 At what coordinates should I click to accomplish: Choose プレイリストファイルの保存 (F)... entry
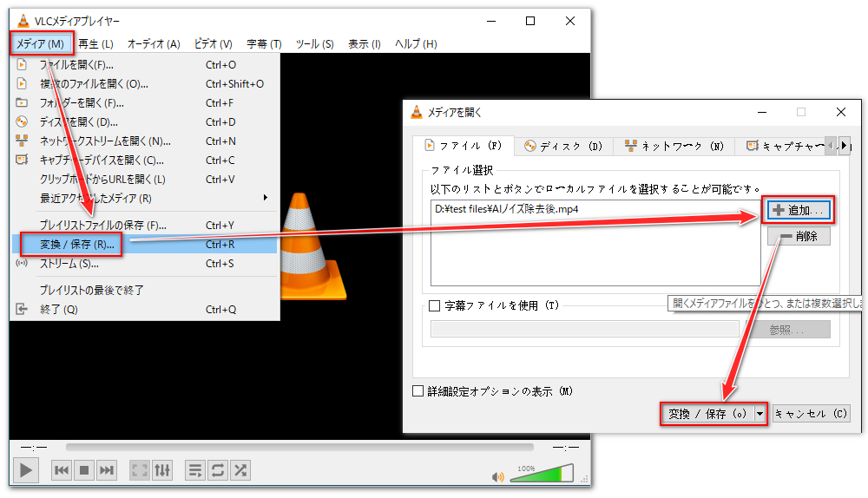(145, 226)
